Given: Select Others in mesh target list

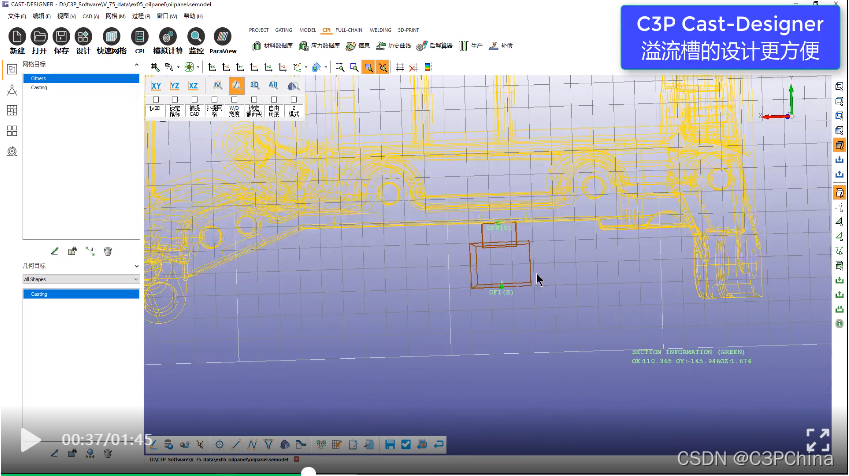Looking at the screenshot, I should coord(81,79).
